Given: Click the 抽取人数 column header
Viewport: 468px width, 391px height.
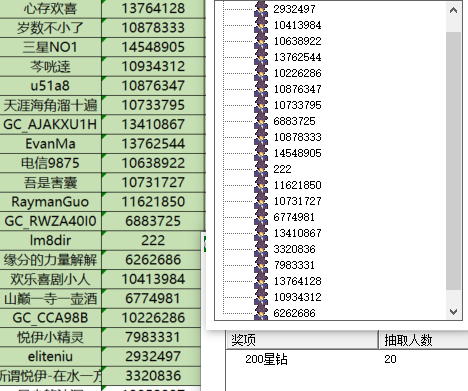Looking at the screenshot, I should [423, 340].
